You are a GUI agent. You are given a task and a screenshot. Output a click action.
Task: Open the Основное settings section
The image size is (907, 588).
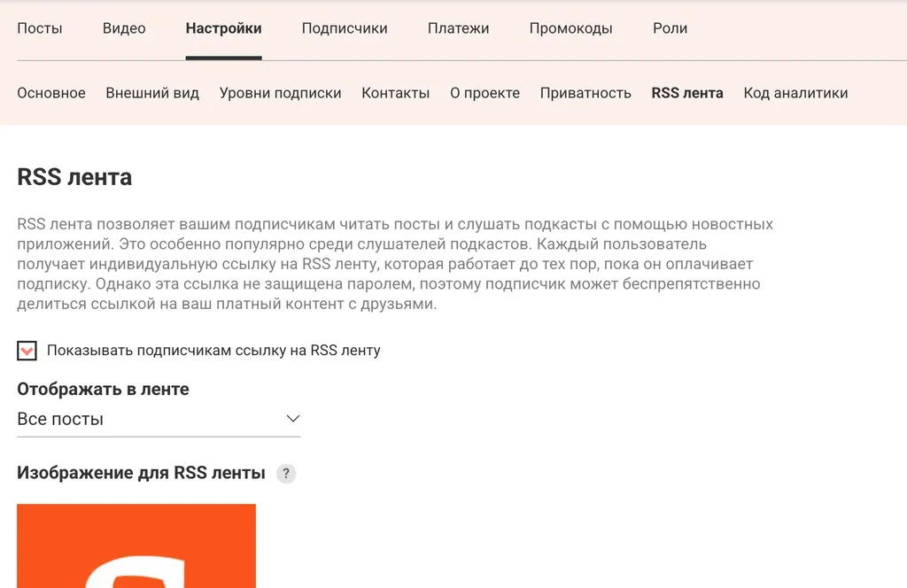(x=51, y=93)
